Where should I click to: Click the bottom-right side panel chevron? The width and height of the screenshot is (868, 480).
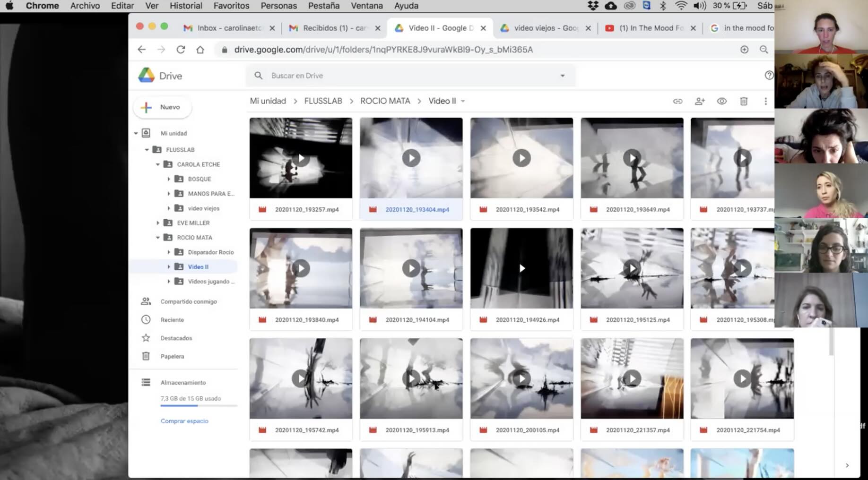(x=847, y=465)
